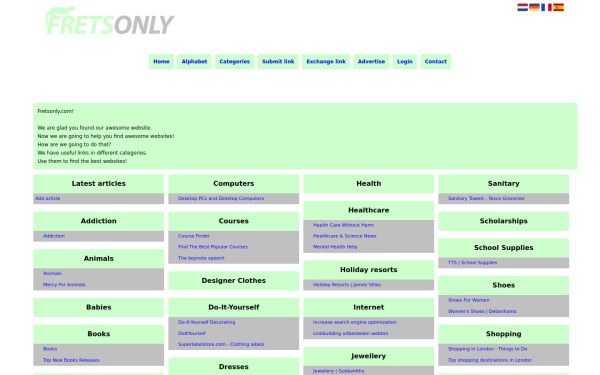
Task: Open Jewellery | Goldsmiths link
Action: click(x=338, y=371)
